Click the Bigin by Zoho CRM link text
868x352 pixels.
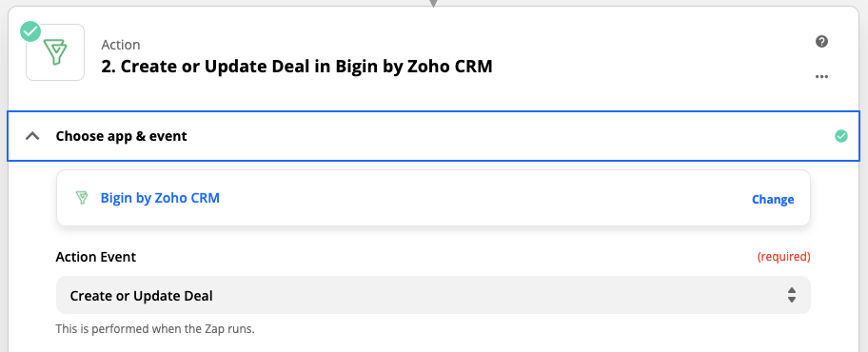pyautogui.click(x=160, y=198)
